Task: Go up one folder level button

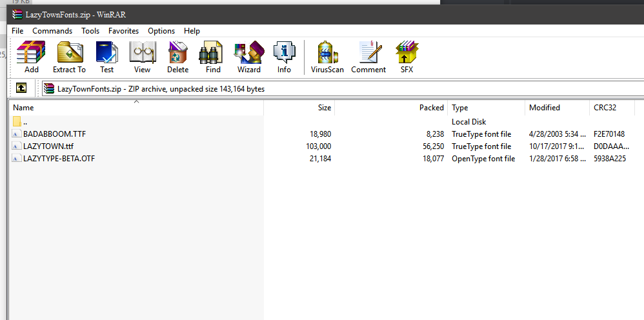Action: click(21, 88)
